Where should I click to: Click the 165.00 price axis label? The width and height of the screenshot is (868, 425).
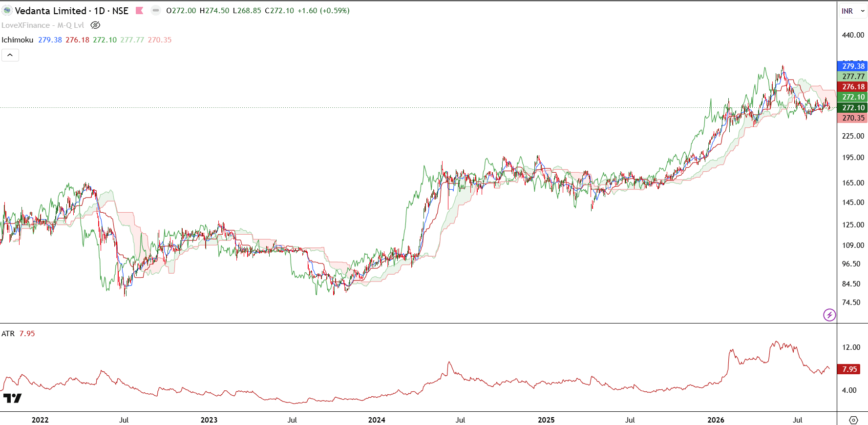[x=853, y=183]
